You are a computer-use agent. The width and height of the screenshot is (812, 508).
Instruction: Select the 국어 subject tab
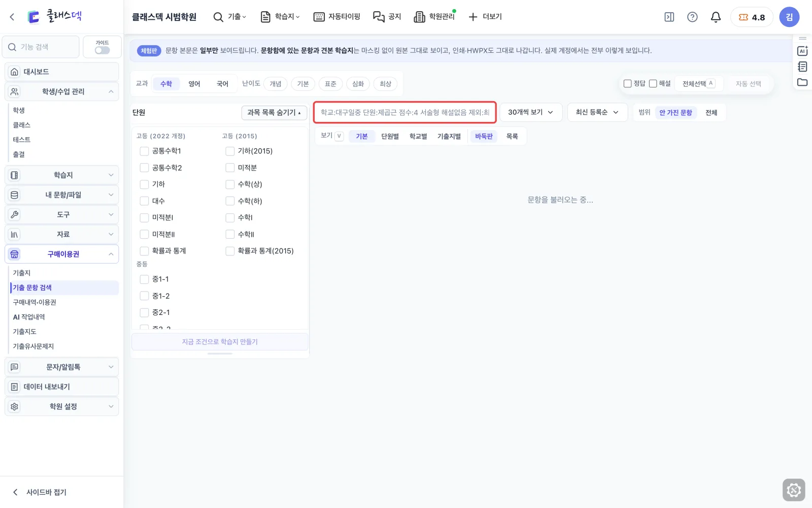coord(222,84)
